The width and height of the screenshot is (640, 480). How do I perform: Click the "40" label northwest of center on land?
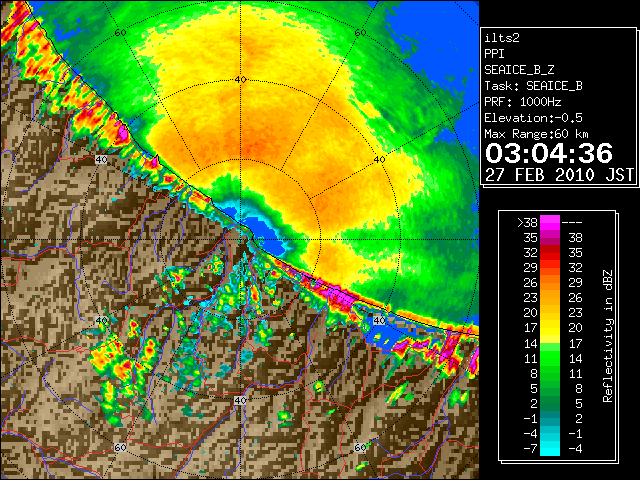(101, 159)
